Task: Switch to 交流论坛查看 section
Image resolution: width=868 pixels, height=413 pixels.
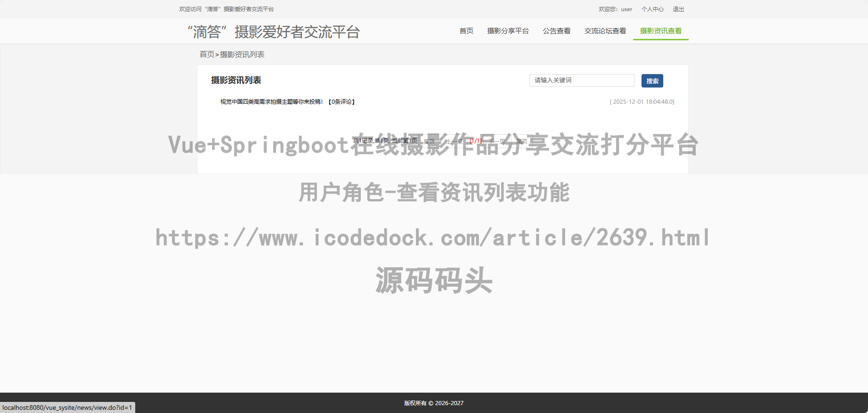Action: (x=605, y=31)
